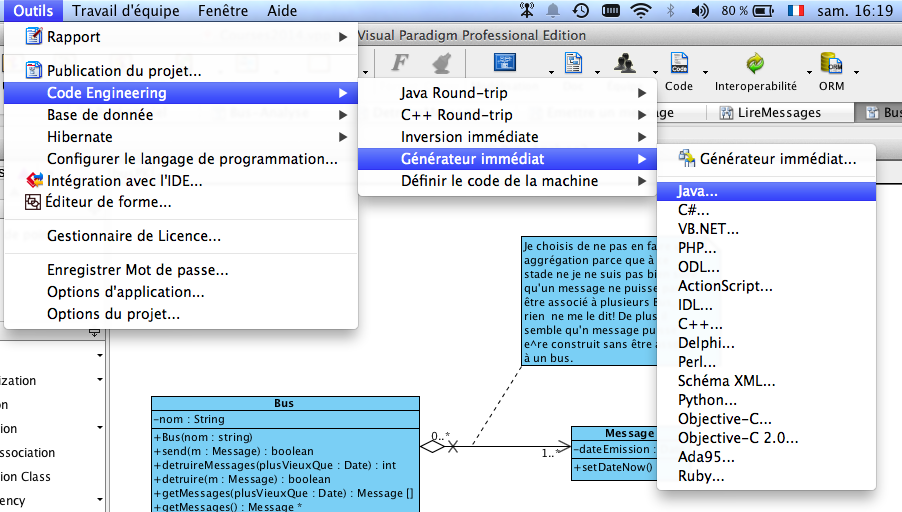Click the Éditeur de forme icon
Image resolution: width=902 pixels, height=512 pixels.
pyautogui.click(x=34, y=202)
